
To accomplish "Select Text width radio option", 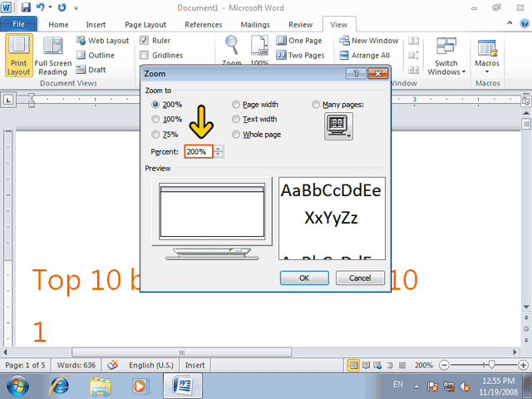I will click(236, 119).
